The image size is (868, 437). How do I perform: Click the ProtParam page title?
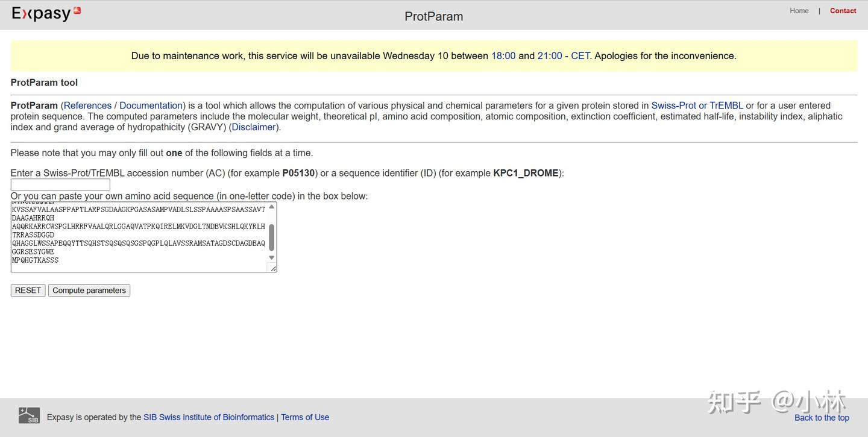click(434, 16)
